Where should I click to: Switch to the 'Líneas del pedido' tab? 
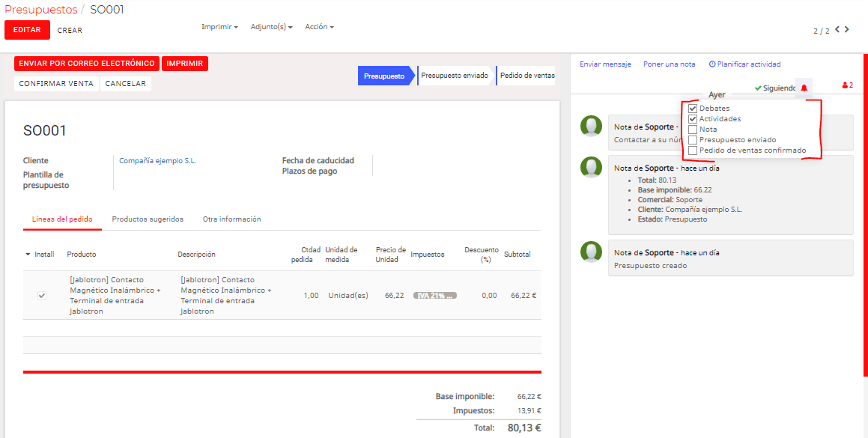click(x=62, y=219)
